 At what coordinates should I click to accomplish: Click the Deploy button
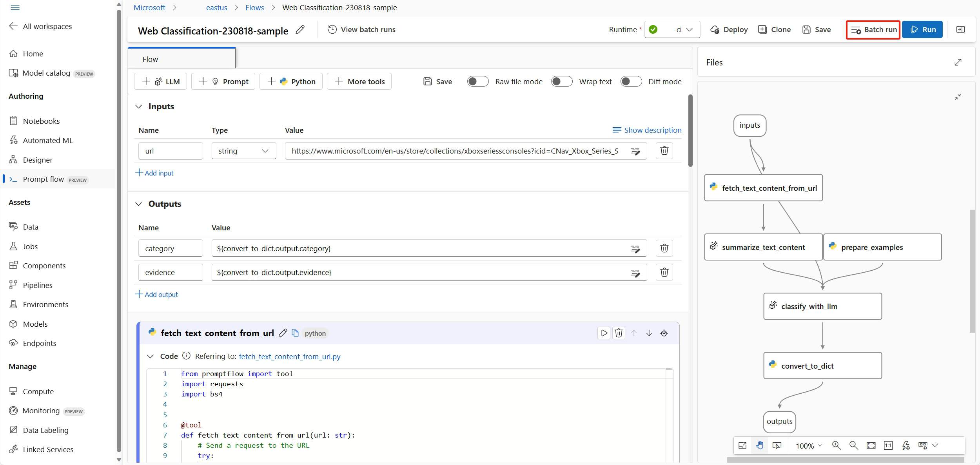[729, 29]
